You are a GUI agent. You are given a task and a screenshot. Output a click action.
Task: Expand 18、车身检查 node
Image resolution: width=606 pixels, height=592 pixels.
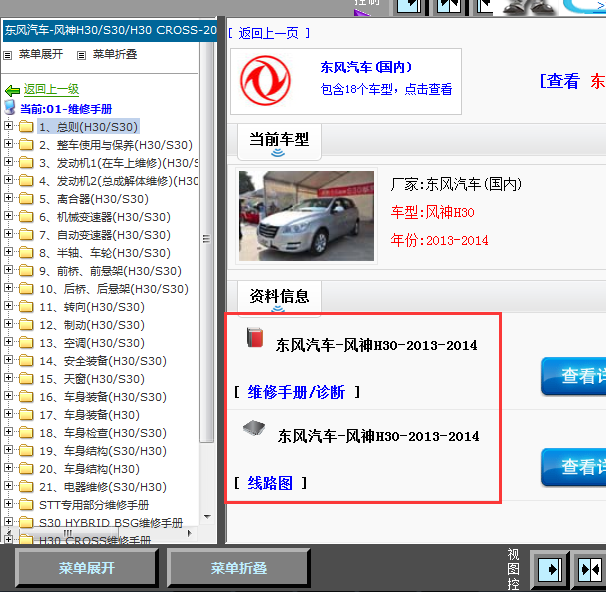(x=8, y=432)
